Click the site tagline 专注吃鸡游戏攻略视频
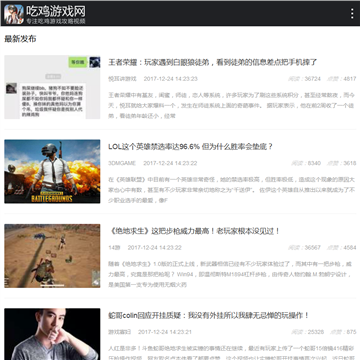The width and height of the screenshot is (360, 360). [x=56, y=21]
